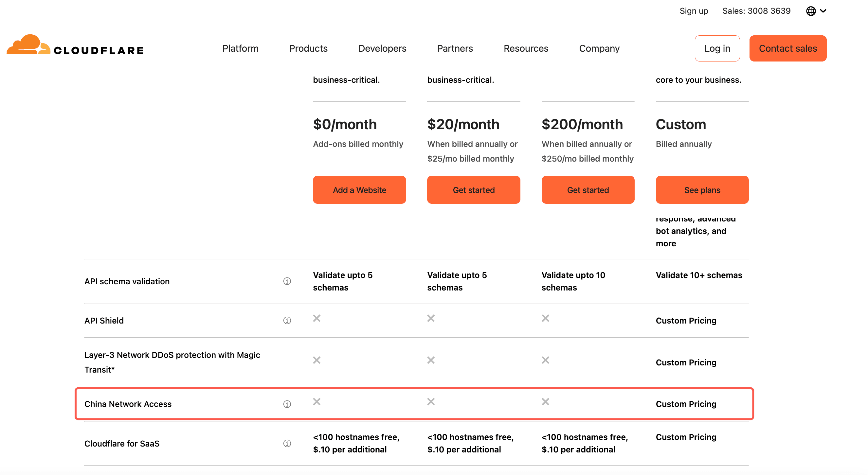Click the X in China Network free column

pyautogui.click(x=317, y=402)
